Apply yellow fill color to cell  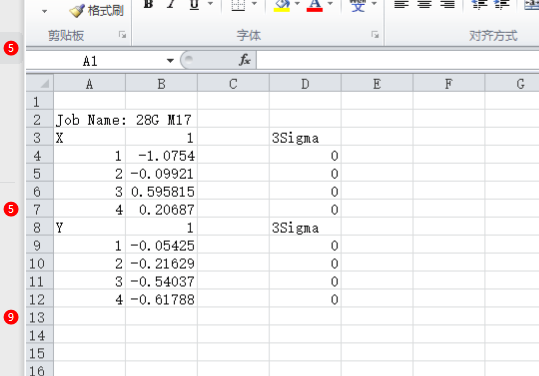(x=282, y=5)
